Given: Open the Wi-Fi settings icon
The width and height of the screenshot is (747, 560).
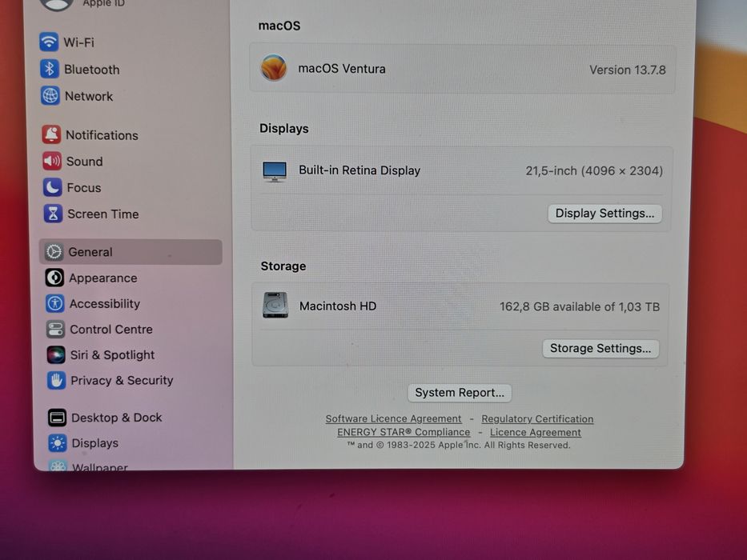Looking at the screenshot, I should click(49, 42).
